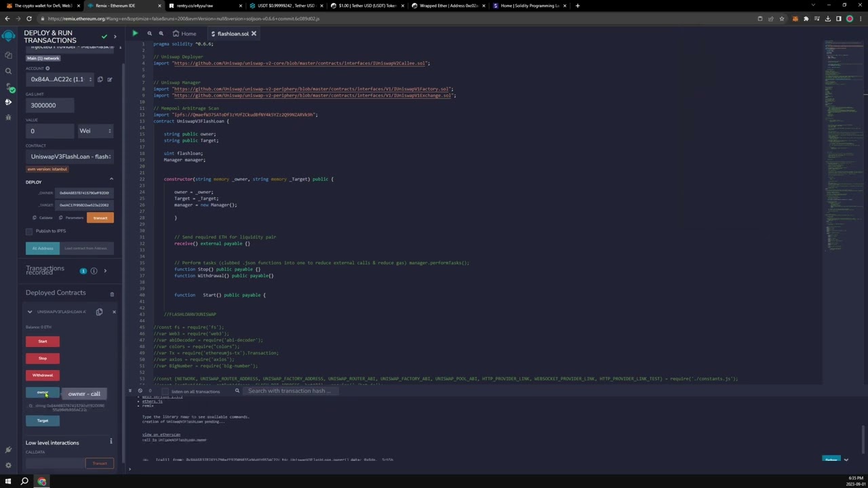868x488 pixels.
Task: Switch to Home Solidity Programming browser tab
Action: point(529,5)
